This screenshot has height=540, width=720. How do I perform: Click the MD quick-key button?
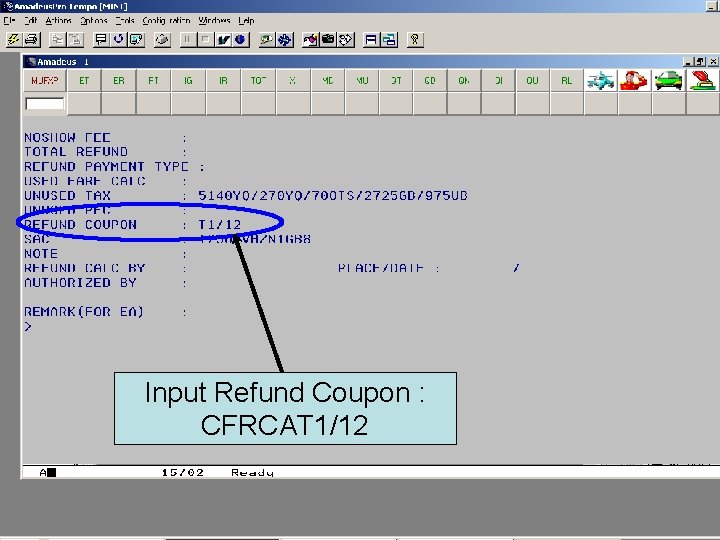pos(327,80)
